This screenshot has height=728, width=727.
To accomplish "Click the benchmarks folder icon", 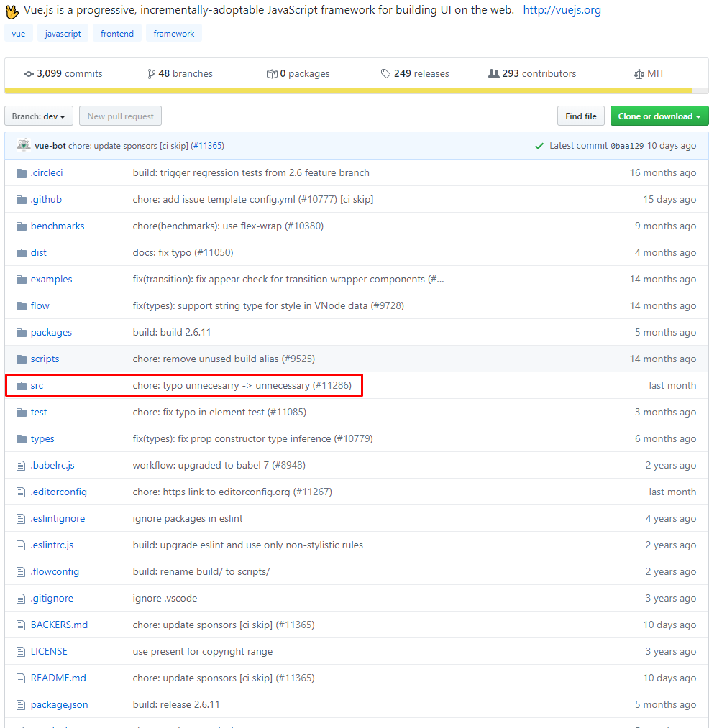I will pyautogui.click(x=22, y=226).
